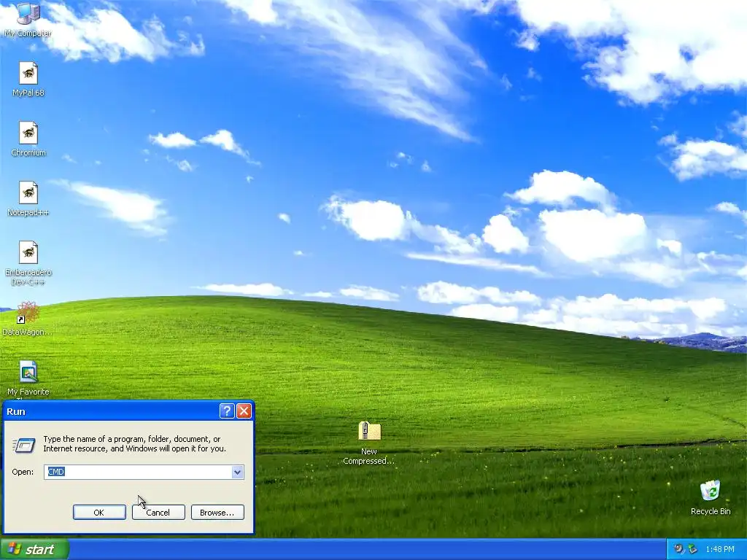
Task: Click the 1:48 PM taskbar clock
Action: pos(720,550)
